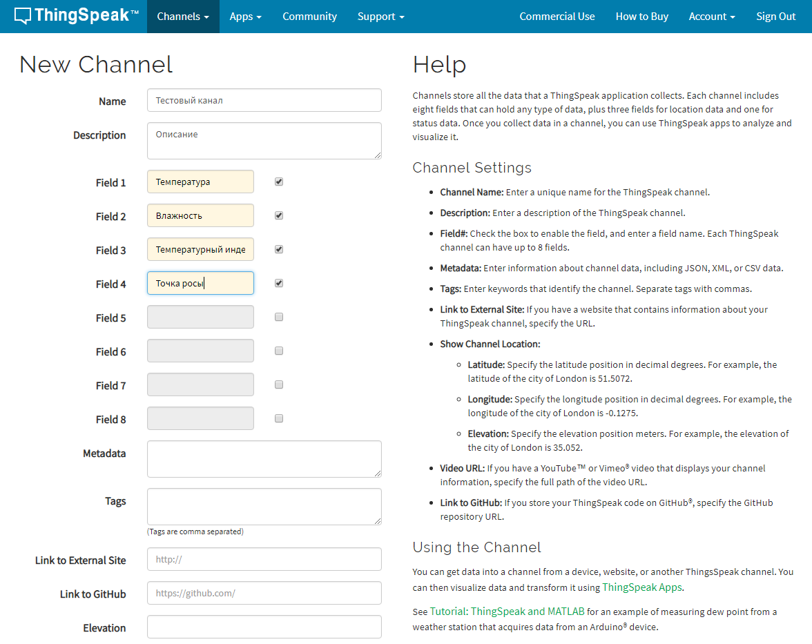Open Tutorial: ThingSpeak and MATLAB link
The height and width of the screenshot is (644, 812).
point(507,612)
